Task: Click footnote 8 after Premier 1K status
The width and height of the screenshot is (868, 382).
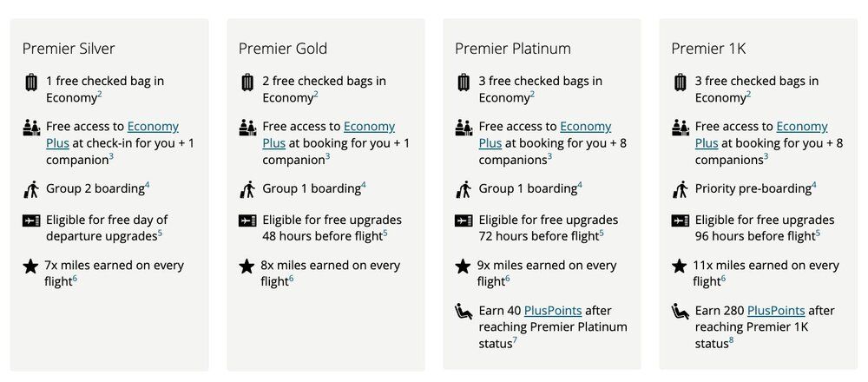Action: coord(731,340)
